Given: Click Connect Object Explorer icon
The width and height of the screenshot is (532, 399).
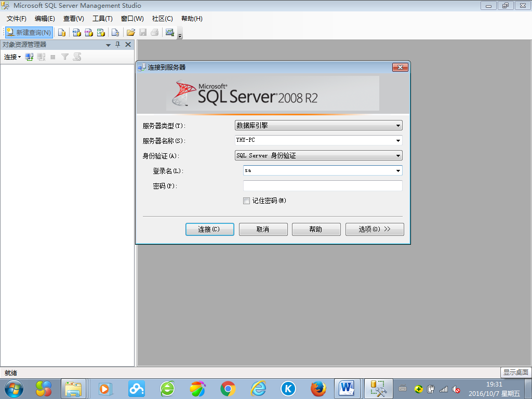Looking at the screenshot, I should click(x=29, y=57).
